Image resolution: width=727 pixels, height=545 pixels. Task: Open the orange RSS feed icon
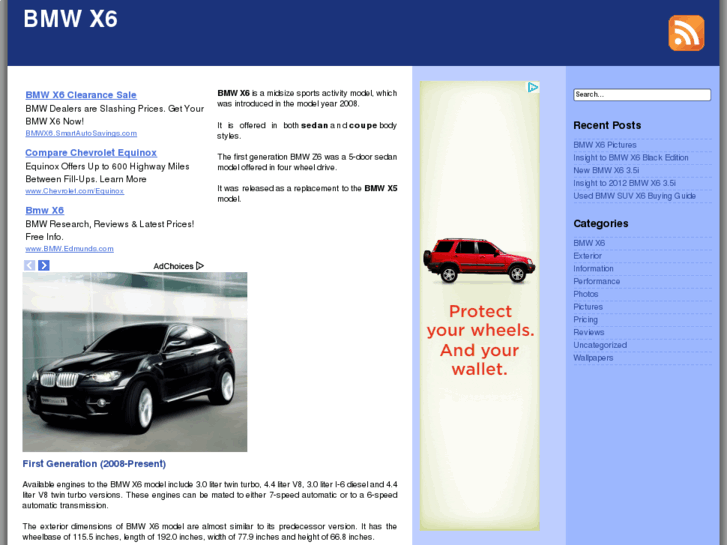[x=686, y=33]
